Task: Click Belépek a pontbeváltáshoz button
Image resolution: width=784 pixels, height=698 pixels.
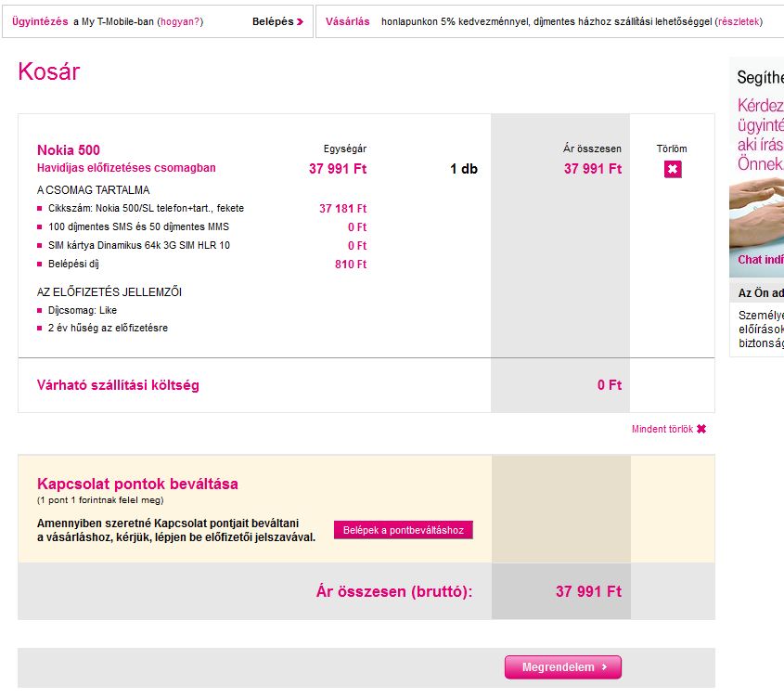Action: [x=403, y=530]
